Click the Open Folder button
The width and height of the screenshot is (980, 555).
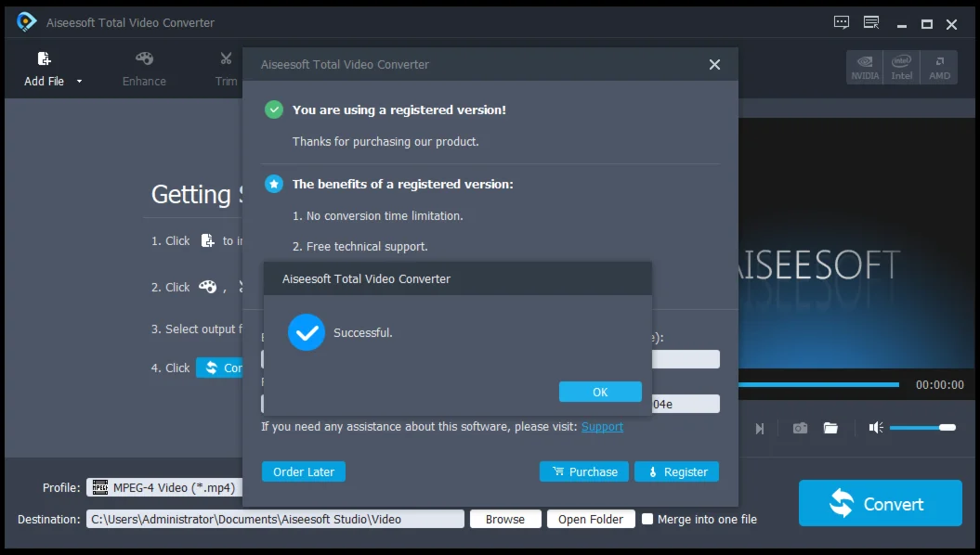coord(591,519)
